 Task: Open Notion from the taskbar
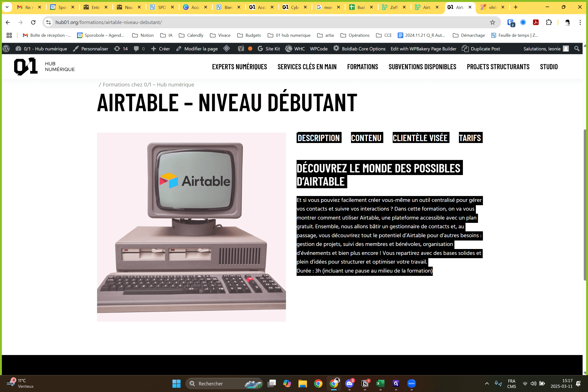(x=365, y=383)
